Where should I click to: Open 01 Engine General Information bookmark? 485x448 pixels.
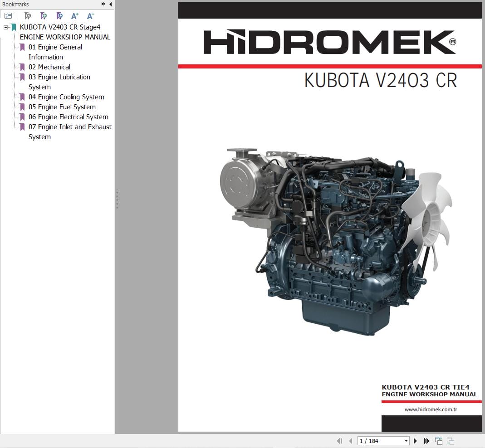[55, 52]
